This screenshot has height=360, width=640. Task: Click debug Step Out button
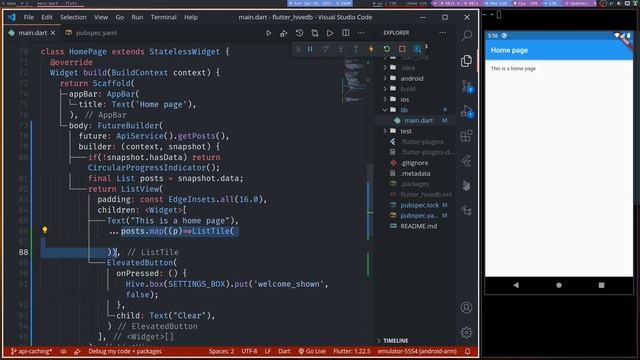(x=356, y=49)
